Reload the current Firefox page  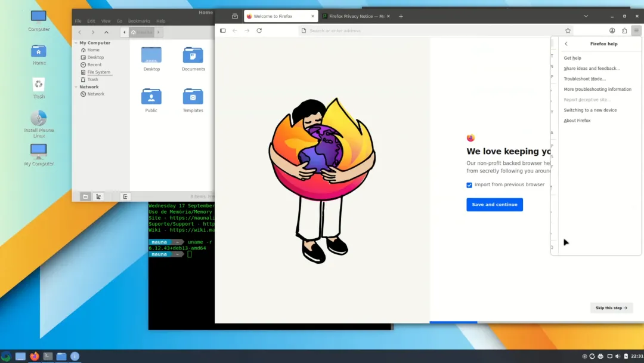point(259,30)
